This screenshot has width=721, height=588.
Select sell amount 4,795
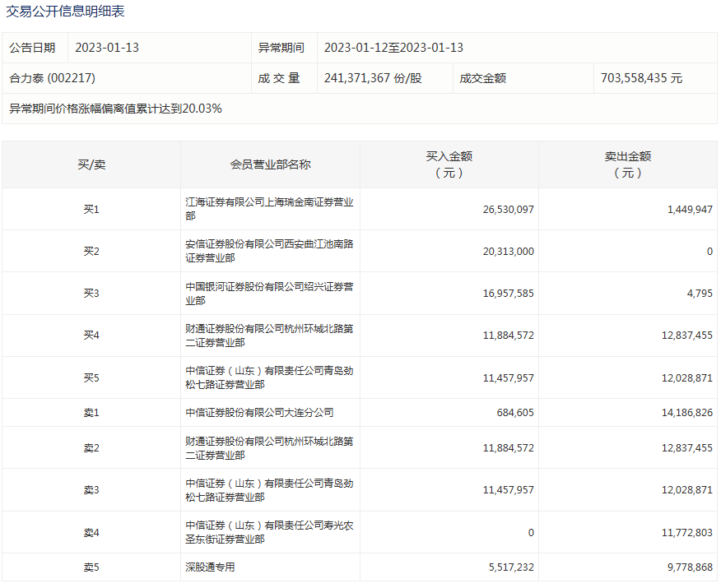[700, 293]
